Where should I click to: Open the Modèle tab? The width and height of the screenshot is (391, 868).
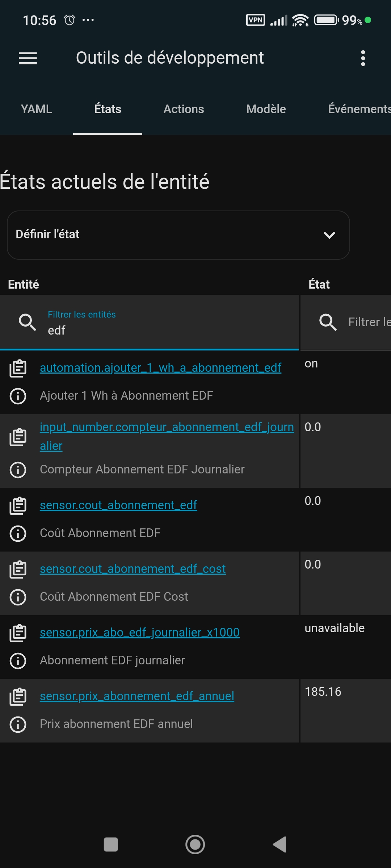click(266, 109)
